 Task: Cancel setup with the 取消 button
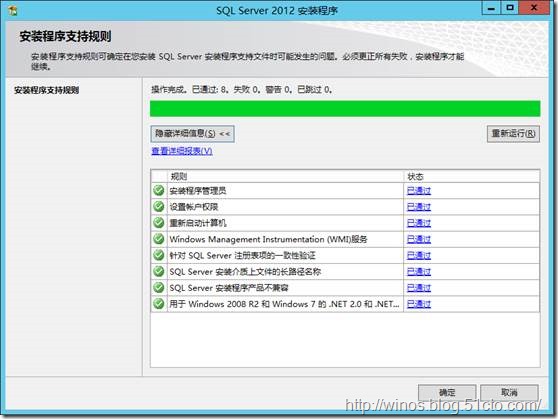509,392
